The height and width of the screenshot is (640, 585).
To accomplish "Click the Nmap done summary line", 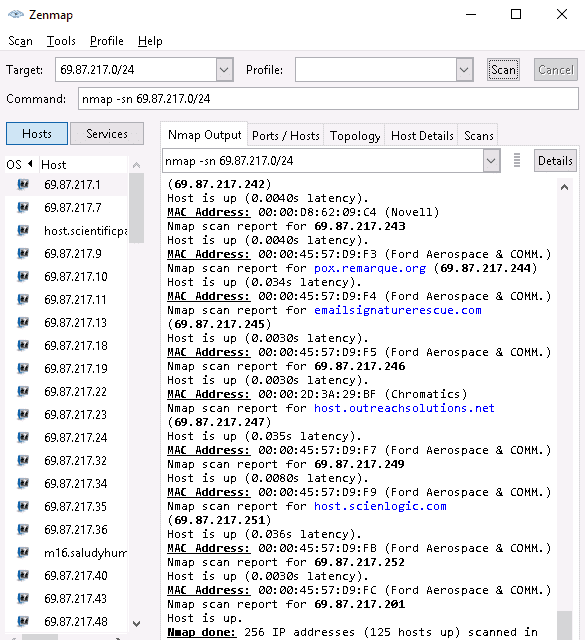I will pyautogui.click(x=352, y=632).
